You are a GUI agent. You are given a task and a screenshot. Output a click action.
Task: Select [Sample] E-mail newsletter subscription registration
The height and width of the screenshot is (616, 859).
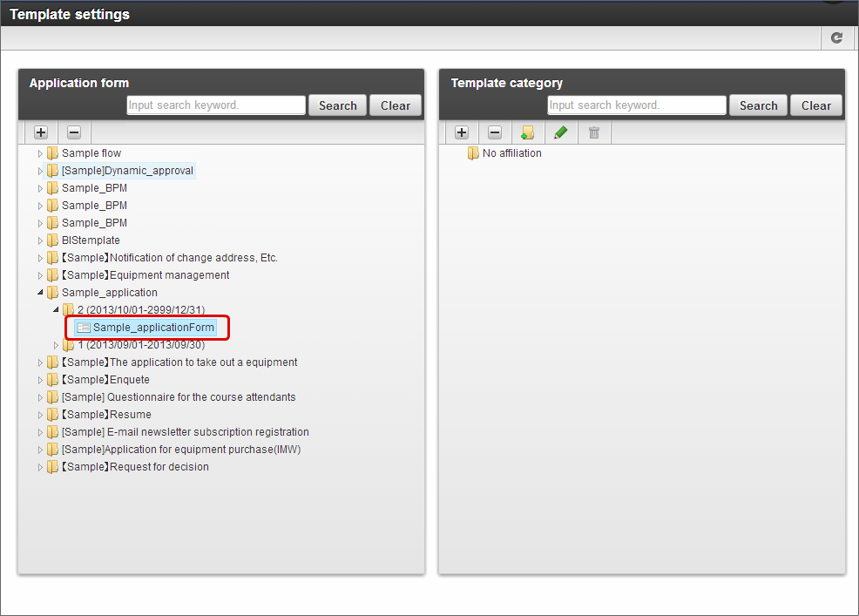(186, 432)
